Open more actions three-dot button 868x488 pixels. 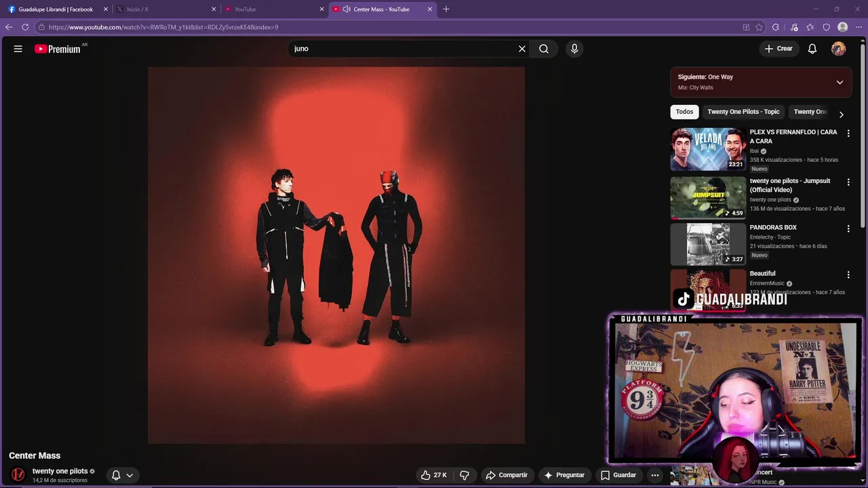click(x=655, y=475)
